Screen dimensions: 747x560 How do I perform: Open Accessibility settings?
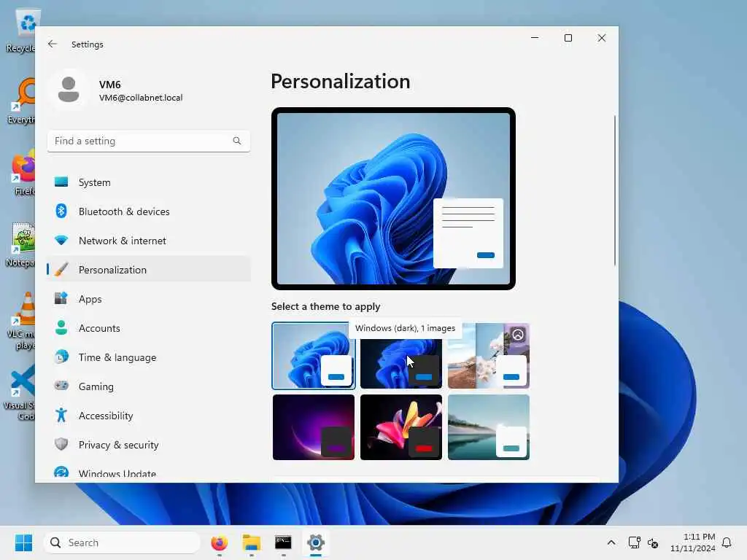tap(149, 415)
